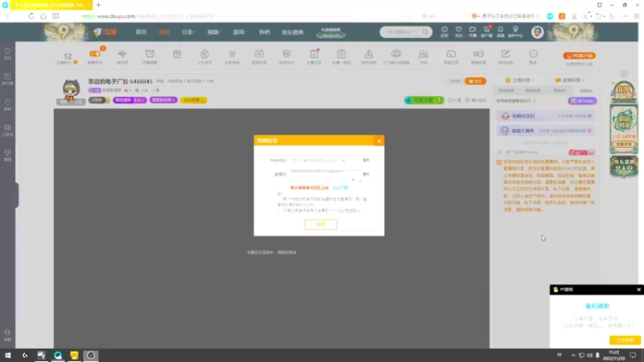Open the gift box toolbar icon

[177, 54]
